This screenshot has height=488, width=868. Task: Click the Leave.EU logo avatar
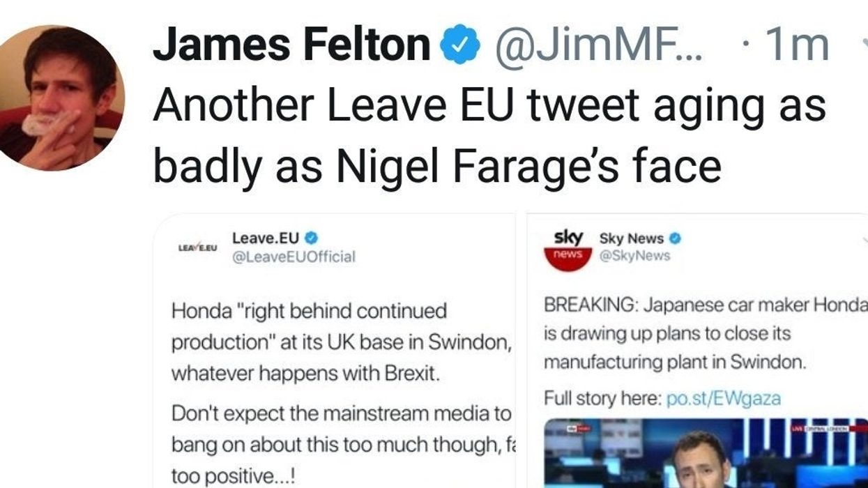click(x=198, y=247)
